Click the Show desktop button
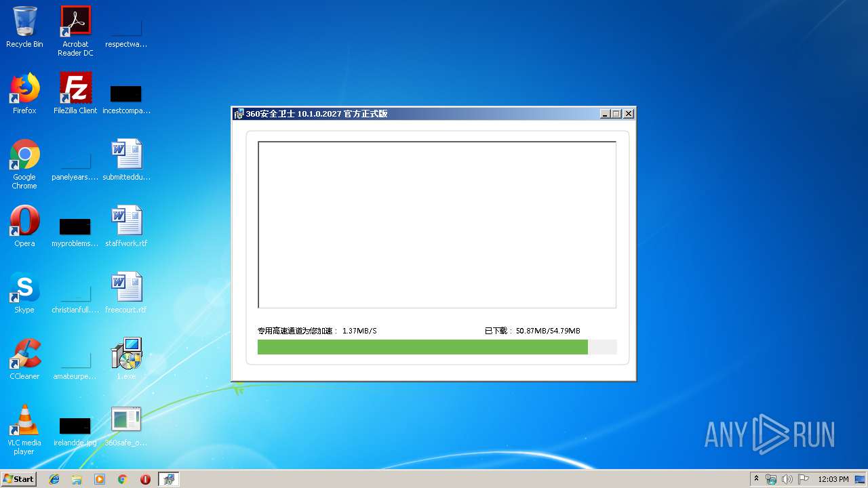Image resolution: width=868 pixels, height=488 pixels. point(861,479)
